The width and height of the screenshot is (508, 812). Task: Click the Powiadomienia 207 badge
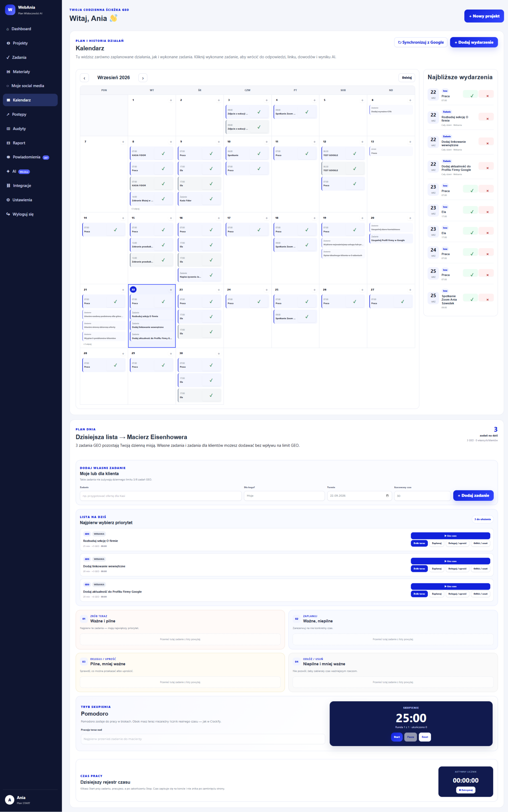click(46, 158)
